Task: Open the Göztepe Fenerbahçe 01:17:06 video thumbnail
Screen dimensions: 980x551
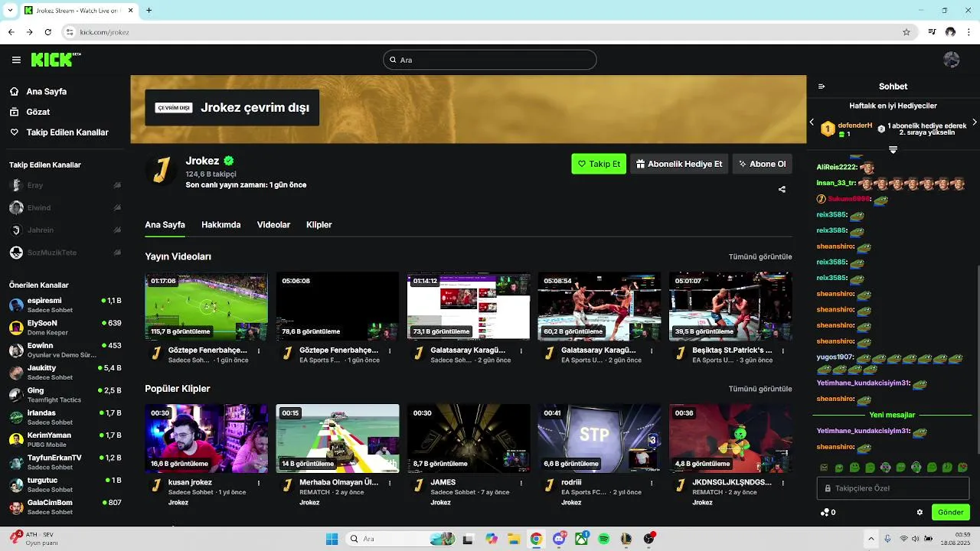Action: click(x=206, y=306)
